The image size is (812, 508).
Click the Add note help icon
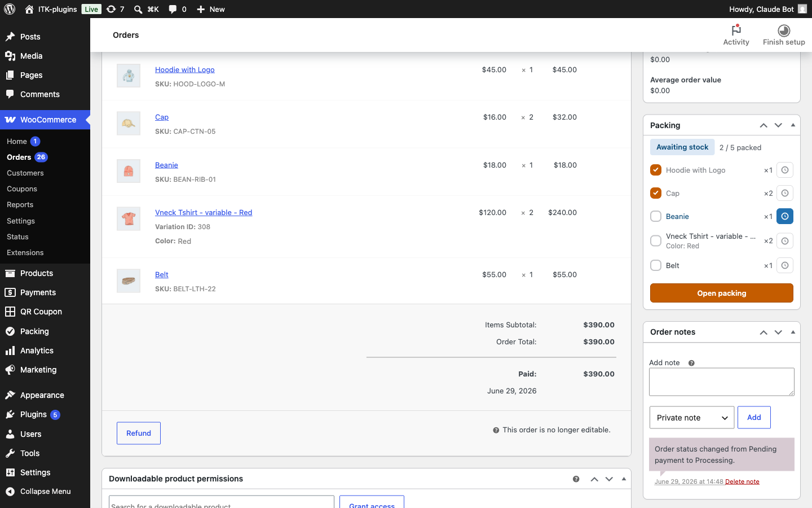[x=691, y=363]
